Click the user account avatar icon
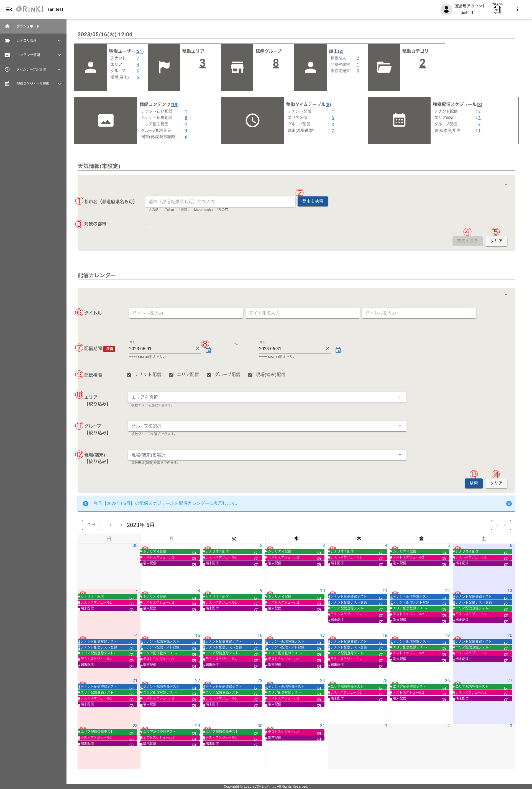532x789 pixels. click(446, 9)
